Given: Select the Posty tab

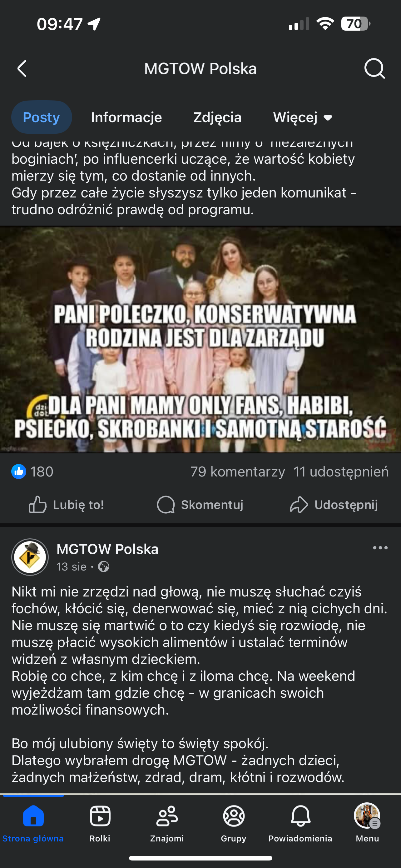Looking at the screenshot, I should point(42,117).
